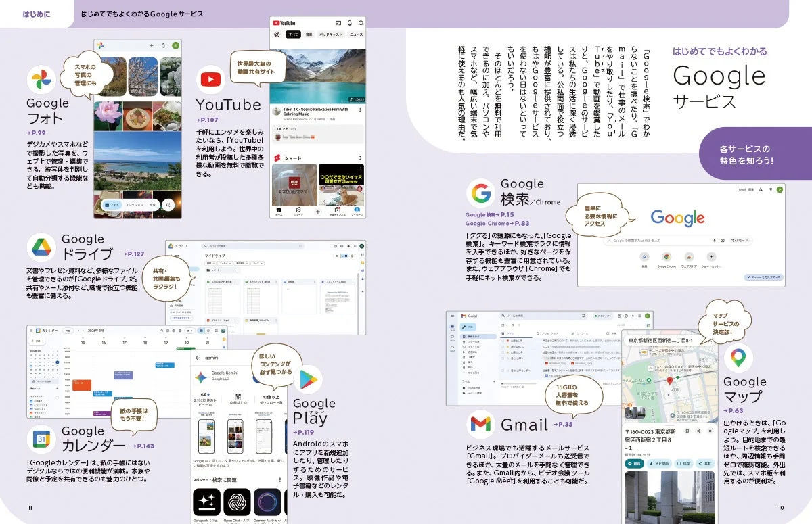The height and width of the screenshot is (524, 812).
Task: Open the Google Photos account avatar
Action: (175, 45)
